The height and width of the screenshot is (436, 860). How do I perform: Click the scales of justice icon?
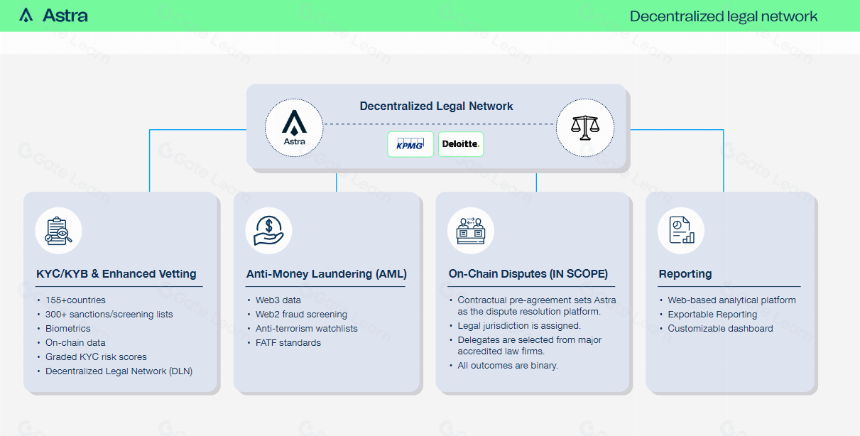(x=585, y=128)
